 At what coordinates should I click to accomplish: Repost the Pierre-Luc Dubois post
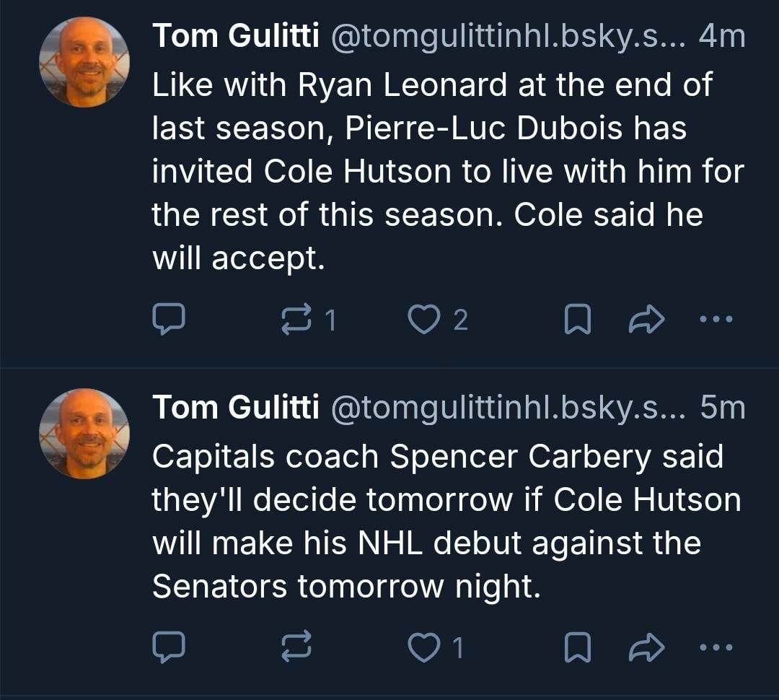point(296,319)
